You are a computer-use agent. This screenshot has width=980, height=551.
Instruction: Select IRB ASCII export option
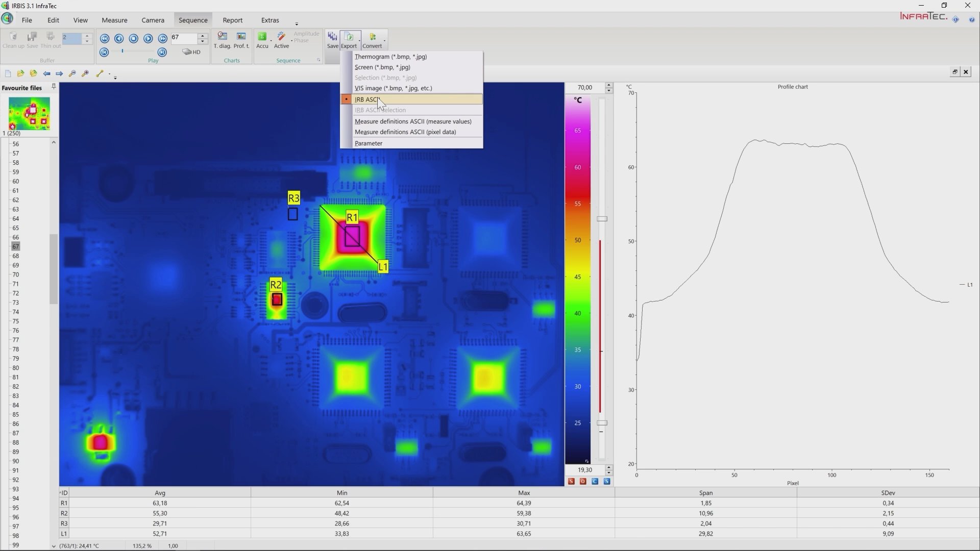367,99
